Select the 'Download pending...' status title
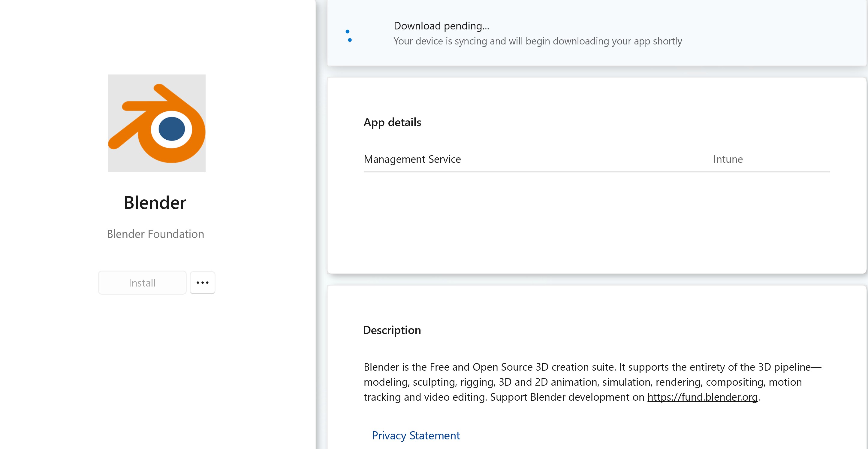The width and height of the screenshot is (868, 449). (x=441, y=26)
